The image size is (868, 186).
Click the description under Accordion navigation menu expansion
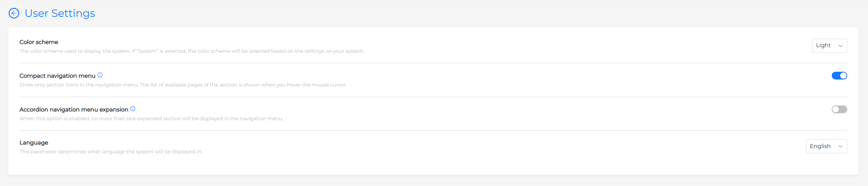(x=151, y=118)
